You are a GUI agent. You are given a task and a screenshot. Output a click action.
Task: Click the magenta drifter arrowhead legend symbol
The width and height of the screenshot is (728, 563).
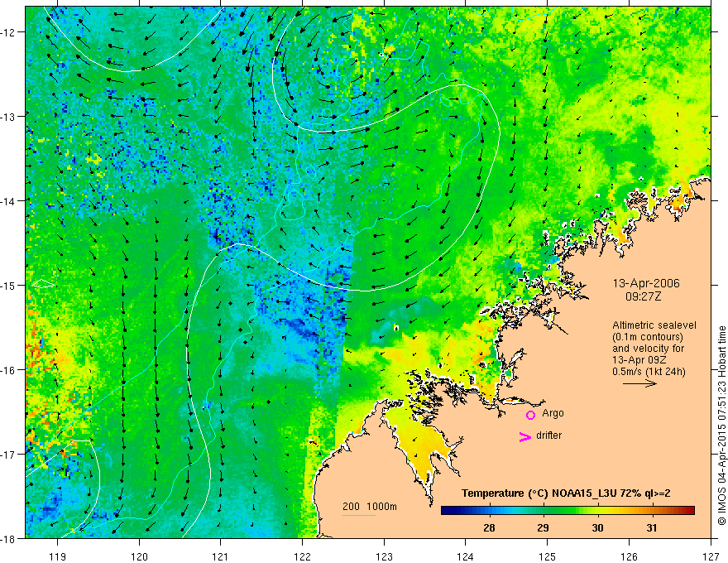[x=524, y=436]
